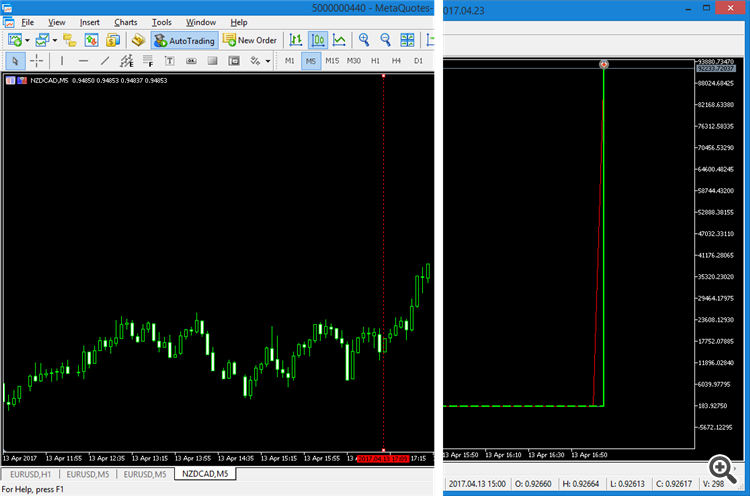Select the grey rectangle shape tool
Viewport: 750px width, 496px height.
[212, 61]
